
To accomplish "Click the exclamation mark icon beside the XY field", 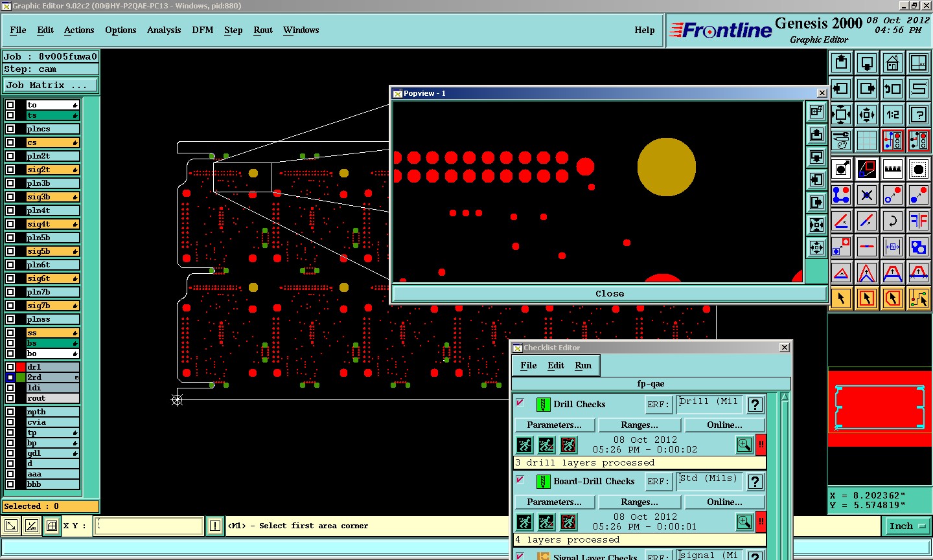I will pyautogui.click(x=215, y=526).
